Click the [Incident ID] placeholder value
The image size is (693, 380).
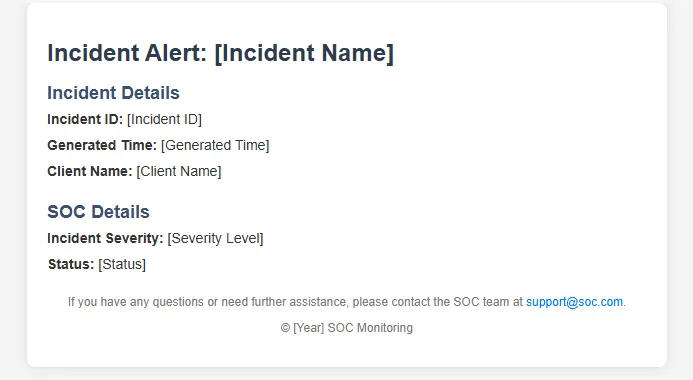[164, 119]
